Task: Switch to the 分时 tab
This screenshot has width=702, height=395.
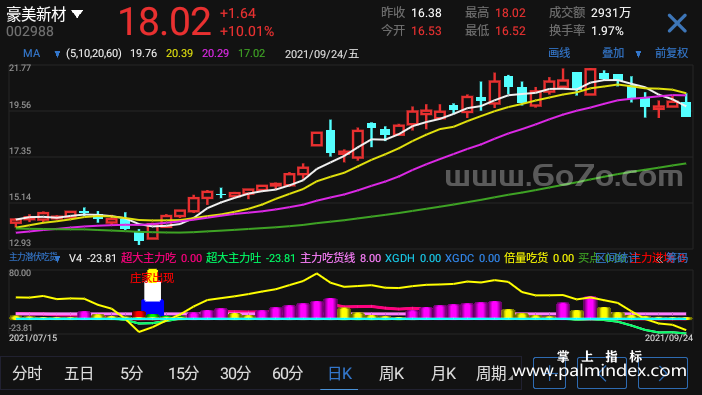Action: (x=27, y=373)
